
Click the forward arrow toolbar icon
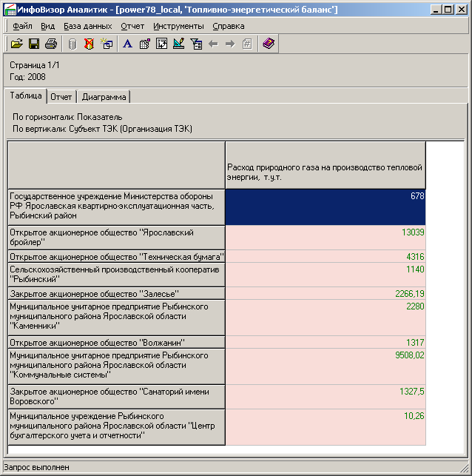click(230, 44)
